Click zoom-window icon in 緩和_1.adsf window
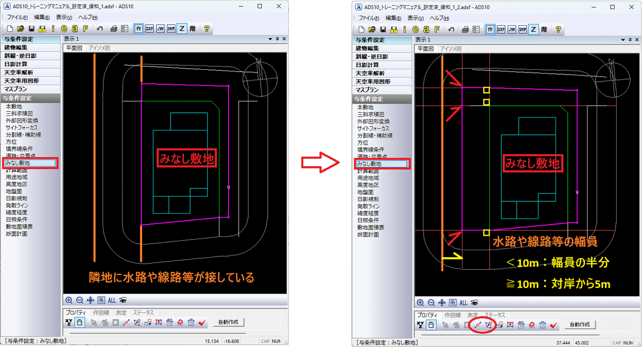The image size is (644, 349). (x=101, y=301)
